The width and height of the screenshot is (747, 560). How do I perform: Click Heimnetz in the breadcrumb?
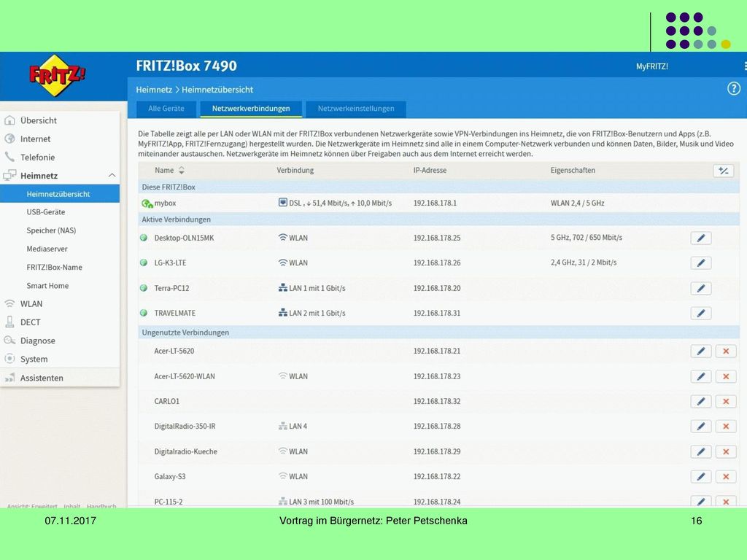click(154, 90)
